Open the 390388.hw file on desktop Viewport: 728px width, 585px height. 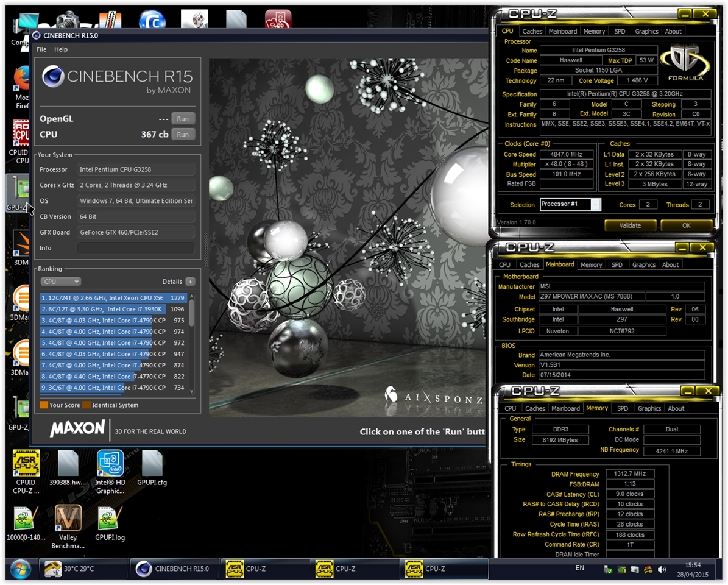click(x=68, y=468)
